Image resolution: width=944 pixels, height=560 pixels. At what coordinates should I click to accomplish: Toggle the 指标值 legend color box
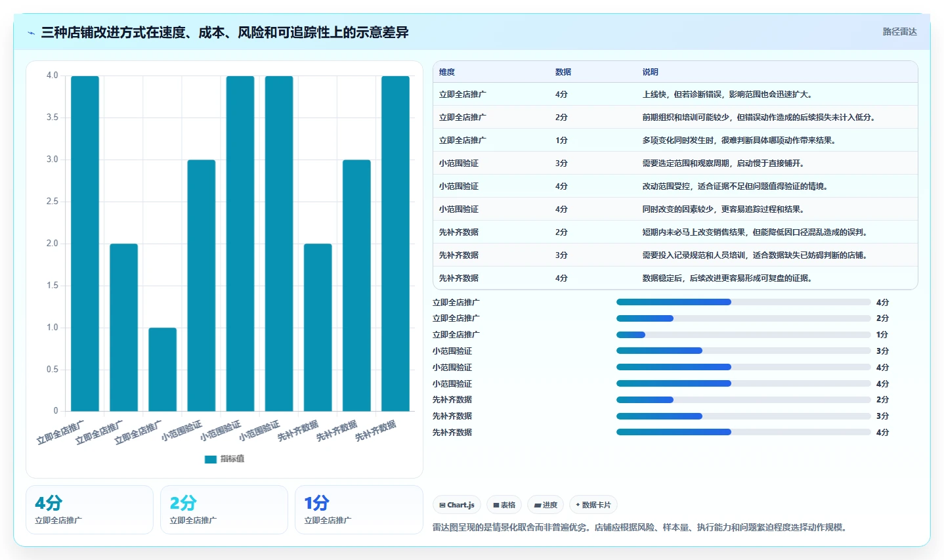[211, 459]
